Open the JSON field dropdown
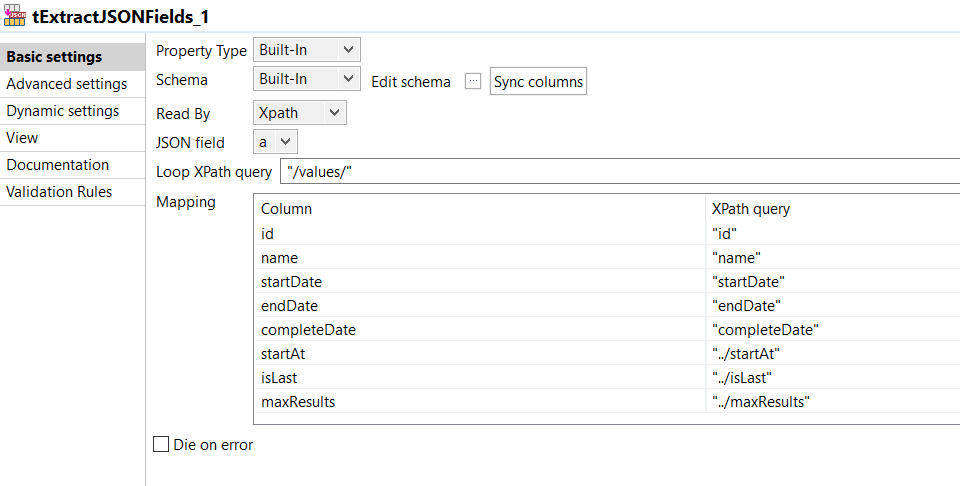 275,142
